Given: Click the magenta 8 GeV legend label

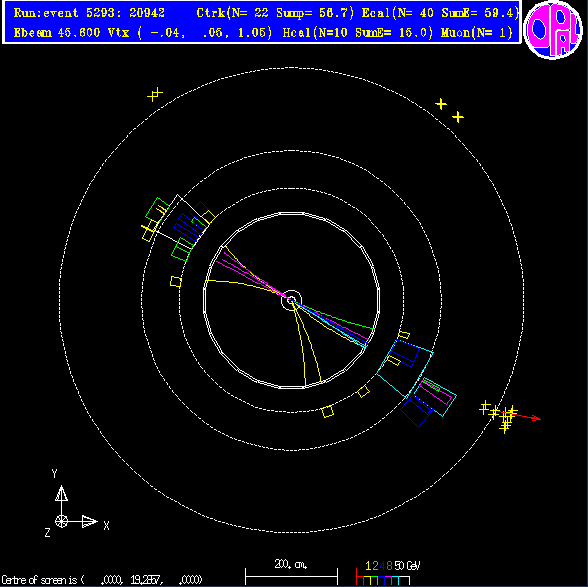Looking at the screenshot, I should point(389,566).
